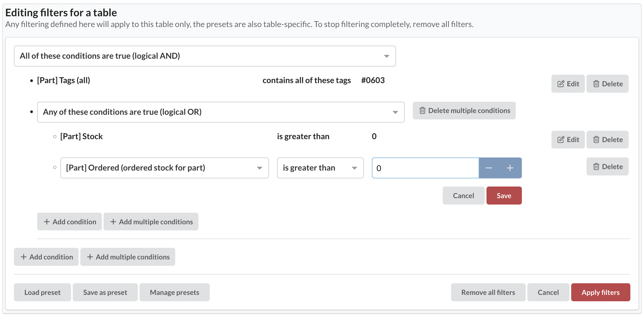Edit the Part Tags condition
The image size is (644, 319).
[568, 84]
